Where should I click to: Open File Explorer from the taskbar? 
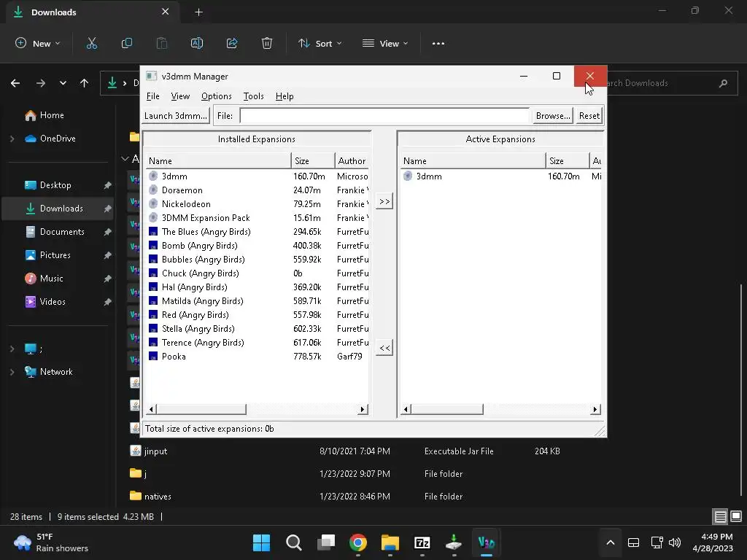390,542
